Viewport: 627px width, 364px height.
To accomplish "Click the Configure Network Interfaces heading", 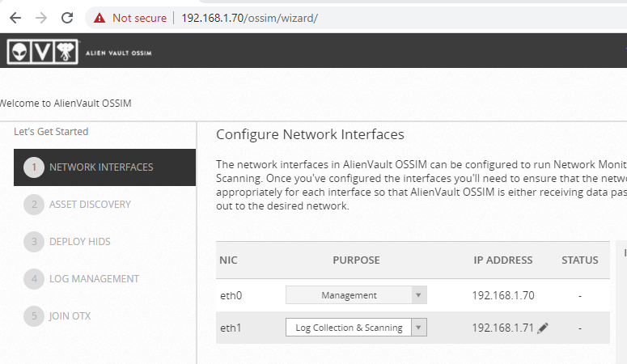I will coord(310,134).
